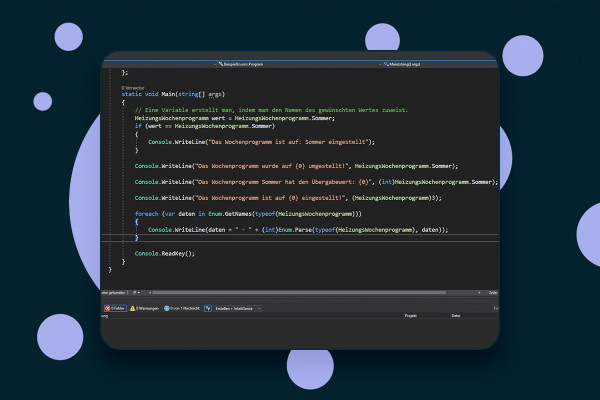Screen dimensions: 600x400
Task: Click the 'Enum.Parse' WriteLine statement inside foreach
Action: click(298, 230)
